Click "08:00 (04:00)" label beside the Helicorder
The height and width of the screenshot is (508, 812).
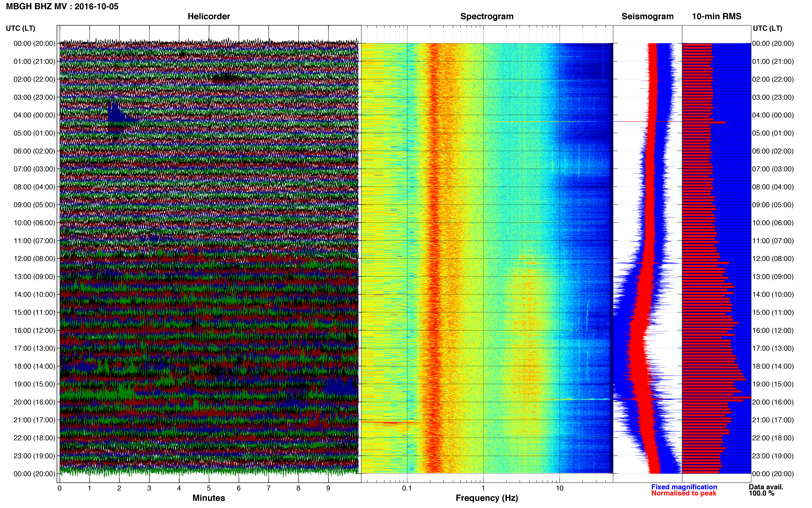click(x=34, y=187)
